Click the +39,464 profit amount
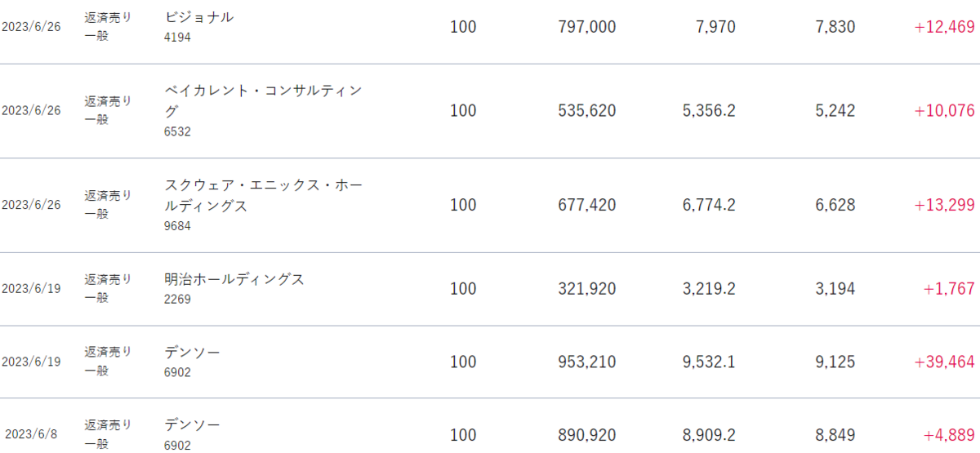This screenshot has height=453, width=980. pyautogui.click(x=945, y=362)
